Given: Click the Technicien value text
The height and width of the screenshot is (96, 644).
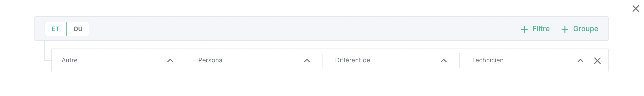Looking at the screenshot, I should tap(488, 60).
